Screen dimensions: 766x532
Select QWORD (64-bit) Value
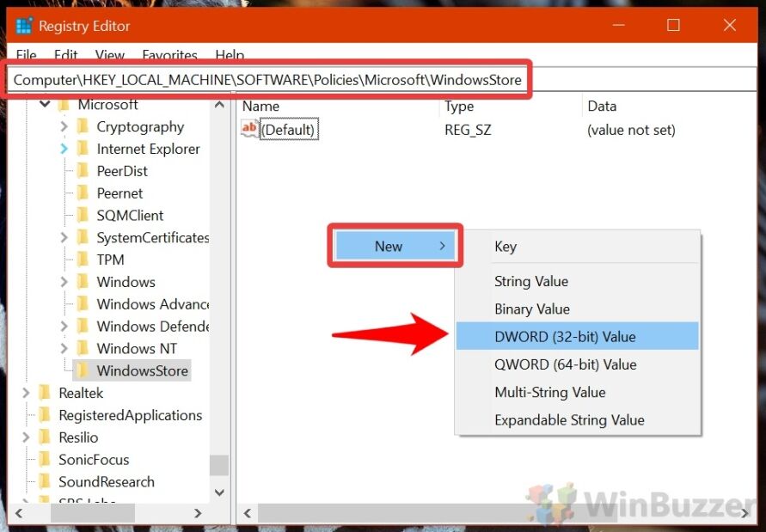[x=578, y=364]
